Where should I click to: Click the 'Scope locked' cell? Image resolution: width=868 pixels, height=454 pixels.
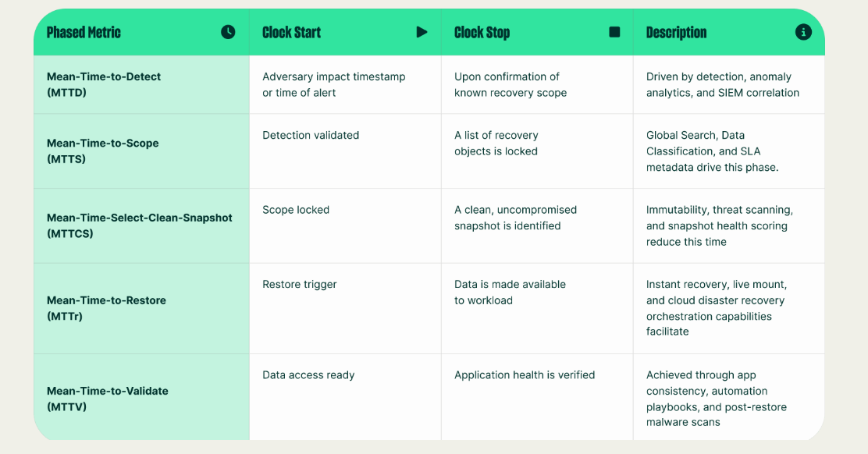(x=296, y=210)
